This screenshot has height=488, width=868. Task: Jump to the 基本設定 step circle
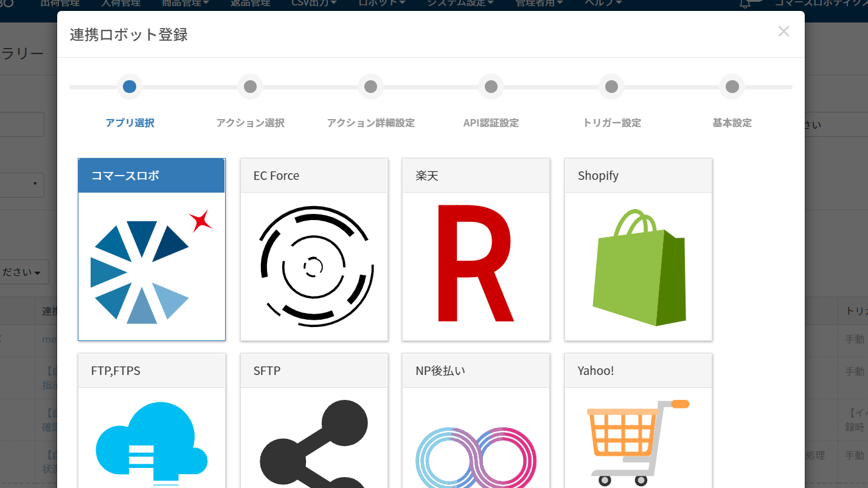pyautogui.click(x=732, y=87)
